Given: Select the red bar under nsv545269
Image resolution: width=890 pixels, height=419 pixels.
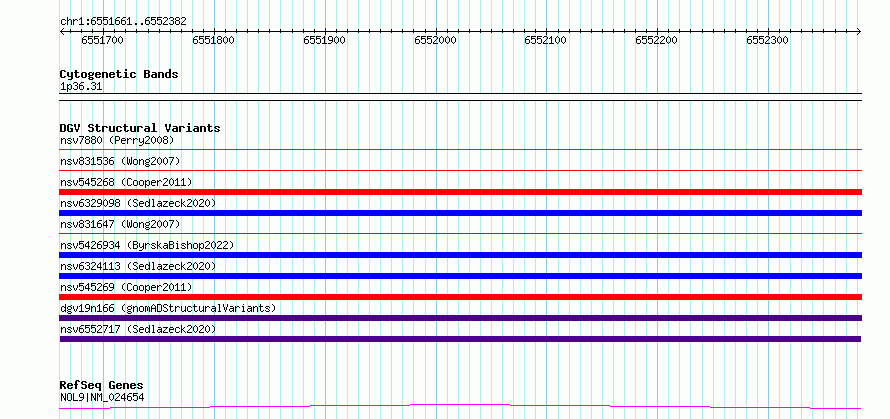Looking at the screenshot, I should pyautogui.click(x=460, y=297).
